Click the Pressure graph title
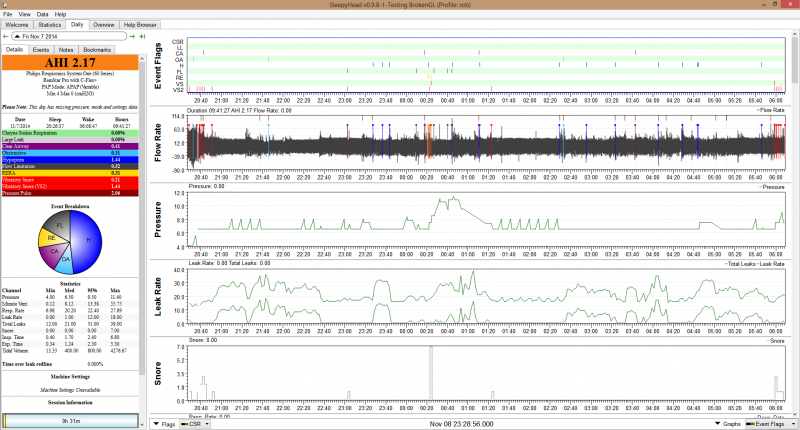The width and height of the screenshot is (800, 430). (x=157, y=219)
